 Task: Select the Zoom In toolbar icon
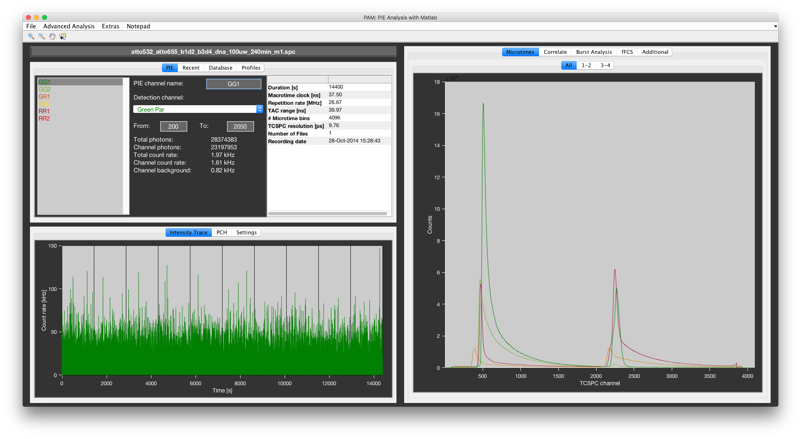tap(31, 36)
